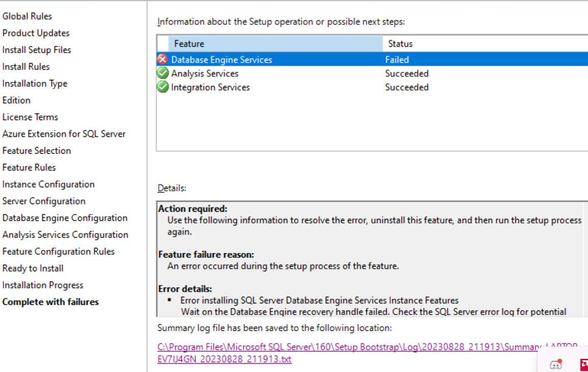Click the red failed icon for Database Engine Services

163,59
